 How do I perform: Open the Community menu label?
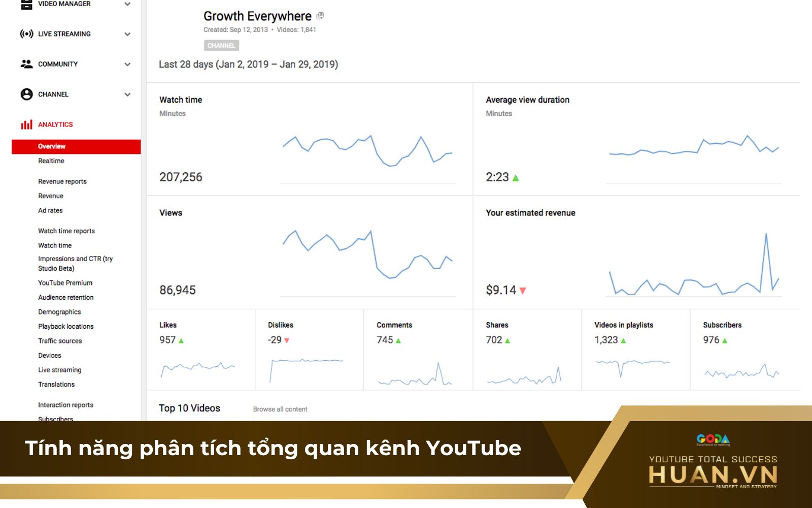coord(58,64)
